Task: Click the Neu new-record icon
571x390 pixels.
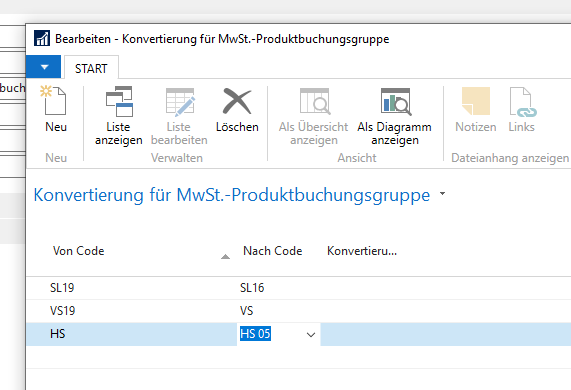Action: click(54, 101)
